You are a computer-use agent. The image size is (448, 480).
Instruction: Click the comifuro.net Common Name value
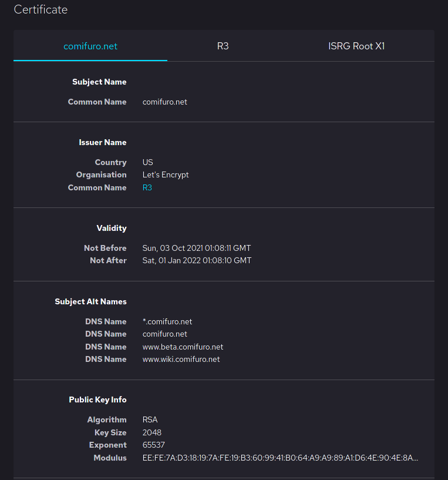164,102
